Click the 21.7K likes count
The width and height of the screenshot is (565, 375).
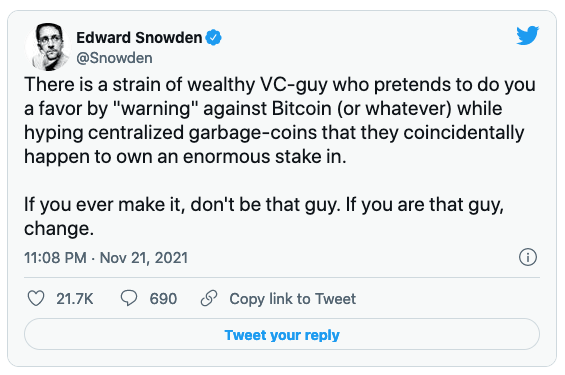[75, 299]
